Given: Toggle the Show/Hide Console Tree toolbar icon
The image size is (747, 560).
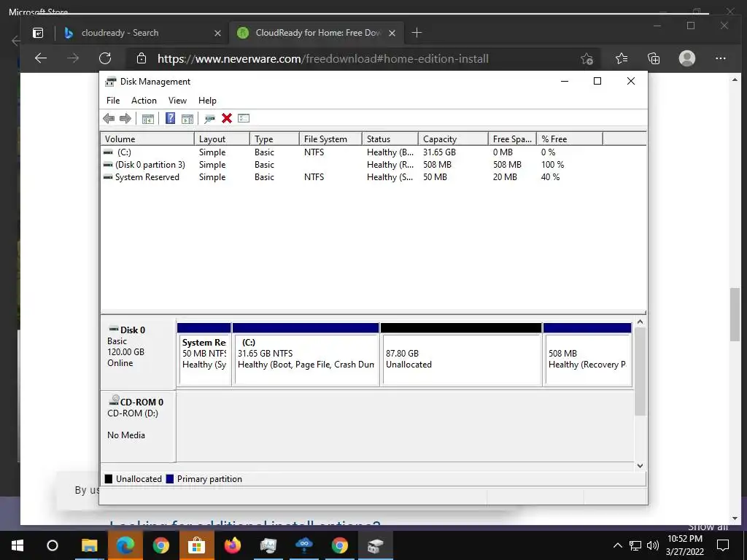Looking at the screenshot, I should [x=147, y=119].
